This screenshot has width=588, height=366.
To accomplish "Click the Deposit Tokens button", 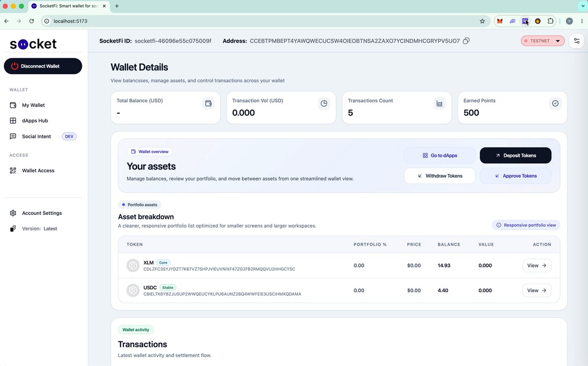I will 515,156.
